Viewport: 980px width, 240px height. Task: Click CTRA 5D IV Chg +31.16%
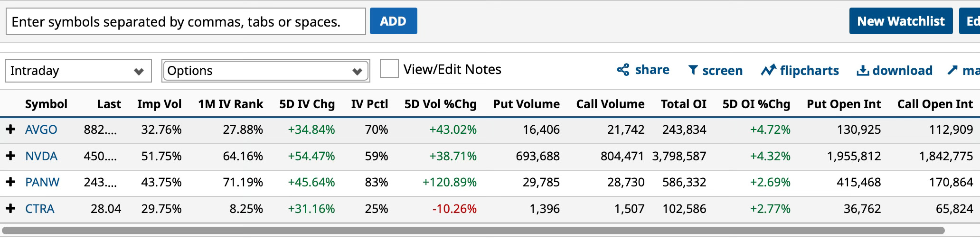[x=311, y=209]
